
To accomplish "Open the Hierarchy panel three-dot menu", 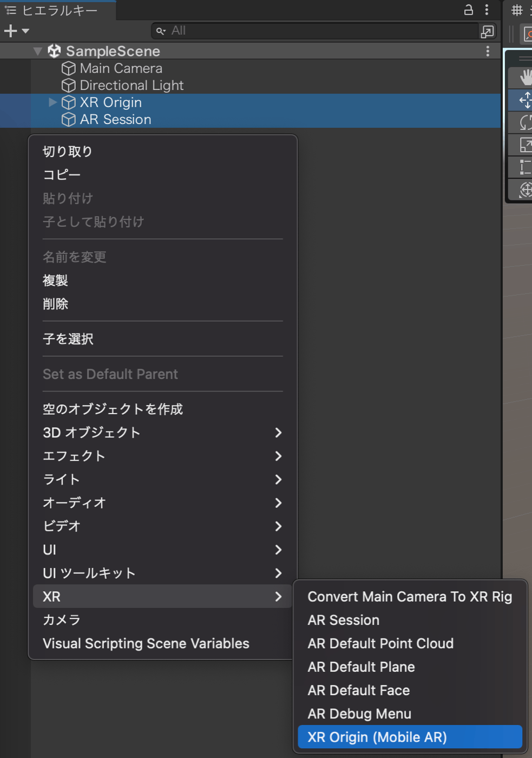I will [487, 10].
